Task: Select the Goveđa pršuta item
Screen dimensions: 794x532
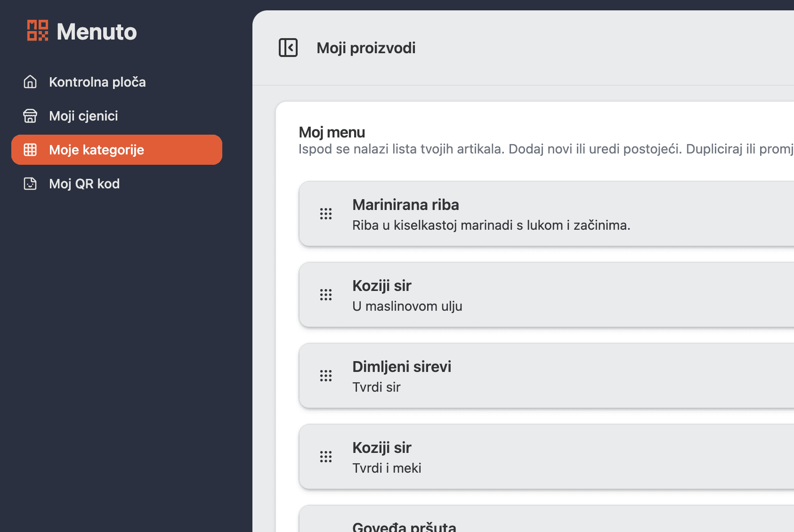Action: pos(404,525)
